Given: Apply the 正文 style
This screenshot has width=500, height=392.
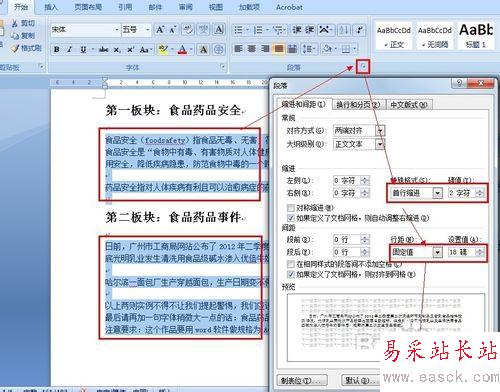Looking at the screenshot, I should (x=394, y=36).
